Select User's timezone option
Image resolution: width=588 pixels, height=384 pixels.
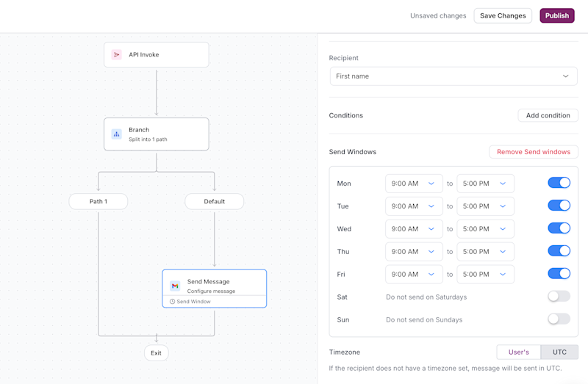pyautogui.click(x=519, y=352)
